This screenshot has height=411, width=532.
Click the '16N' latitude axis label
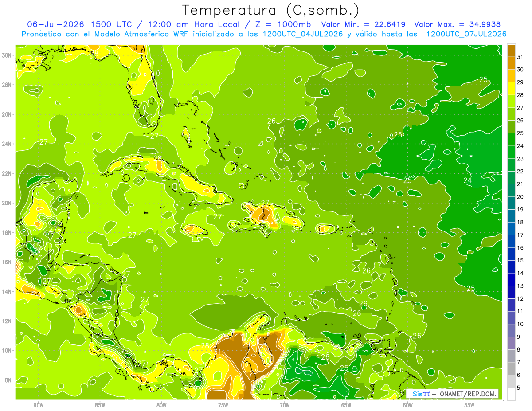[7, 262]
